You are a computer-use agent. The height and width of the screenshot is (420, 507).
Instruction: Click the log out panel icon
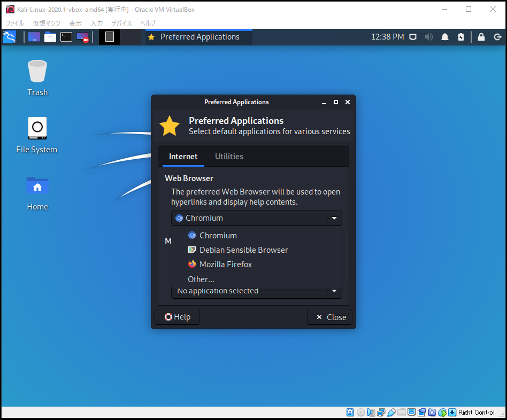(x=497, y=37)
